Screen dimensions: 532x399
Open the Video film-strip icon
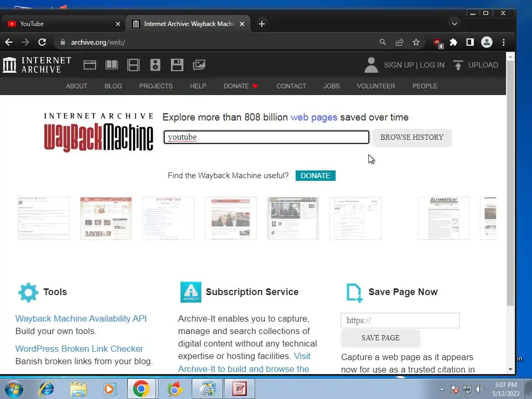(134, 65)
